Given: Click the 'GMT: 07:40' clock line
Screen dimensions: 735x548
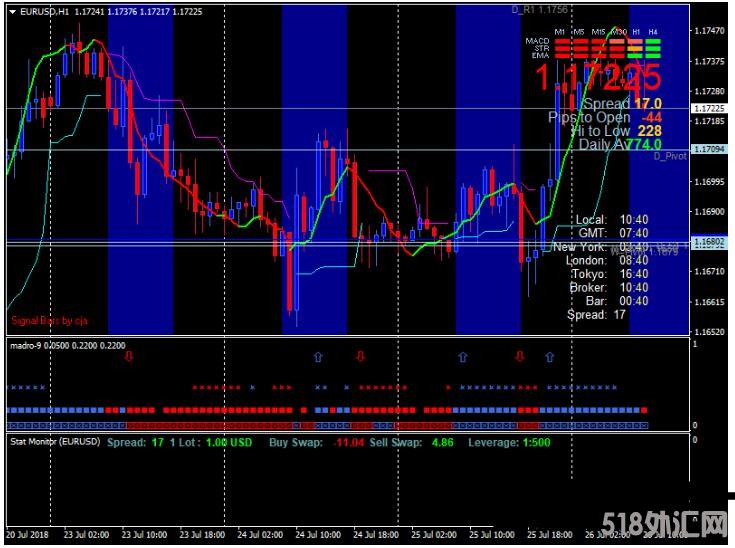Looking at the screenshot, I should point(614,233).
